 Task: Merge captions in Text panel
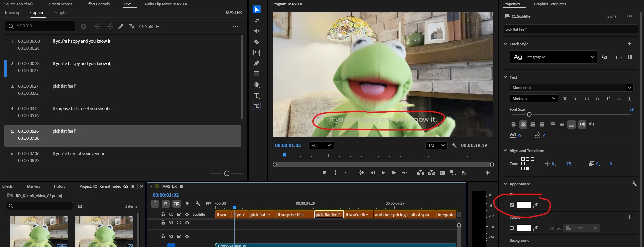[x=110, y=27]
